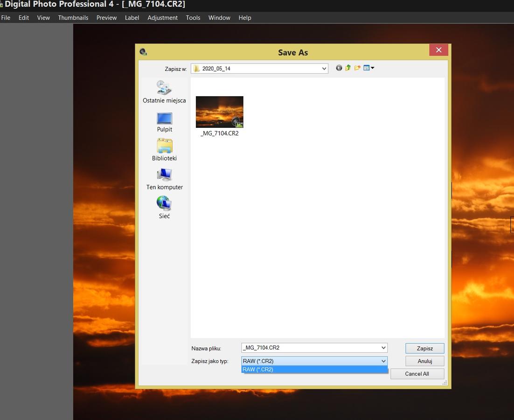Image resolution: width=514 pixels, height=420 pixels.
Task: Open the Adjustment menu
Action: pos(162,18)
